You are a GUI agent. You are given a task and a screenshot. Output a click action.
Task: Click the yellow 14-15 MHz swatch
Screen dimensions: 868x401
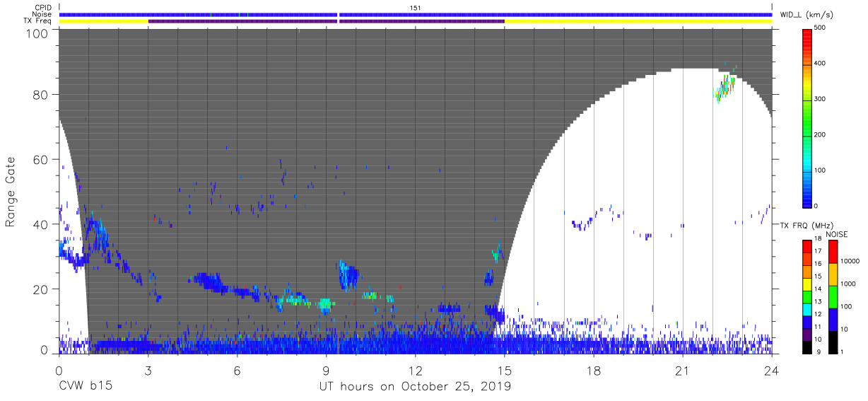(x=807, y=284)
